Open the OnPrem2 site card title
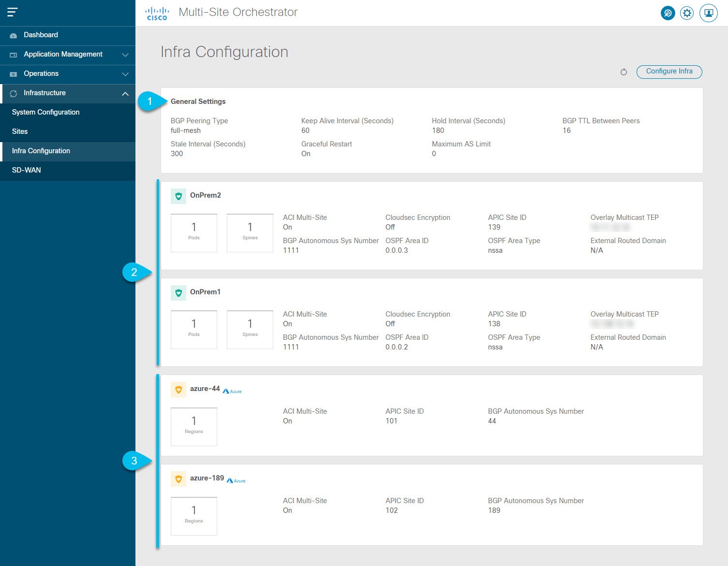Screen dimensions: 728x566 pos(206,195)
